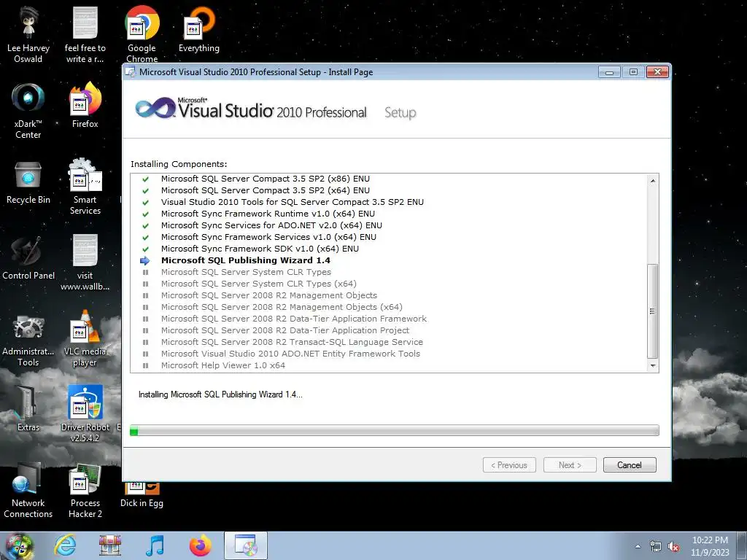Select Visual Studio setup taskbar button
Screen dimensions: 747x560
point(246,545)
